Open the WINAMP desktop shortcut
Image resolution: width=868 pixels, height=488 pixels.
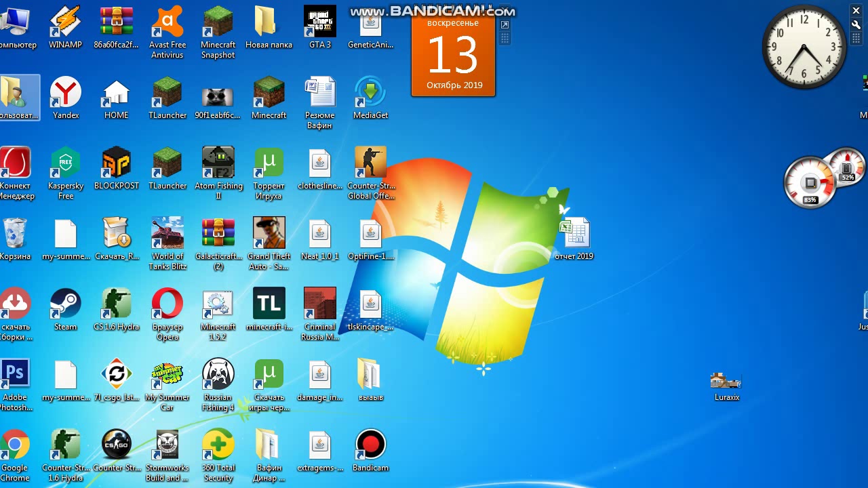pos(66,27)
